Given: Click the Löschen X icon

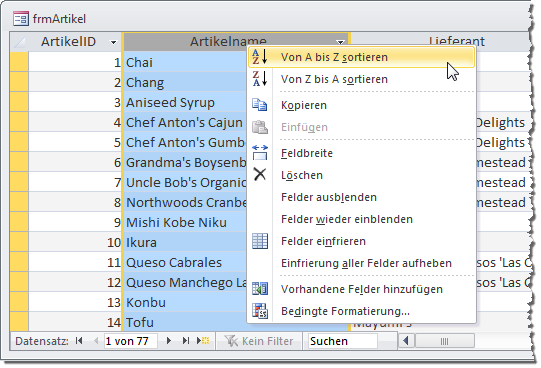Looking at the screenshot, I should (260, 175).
